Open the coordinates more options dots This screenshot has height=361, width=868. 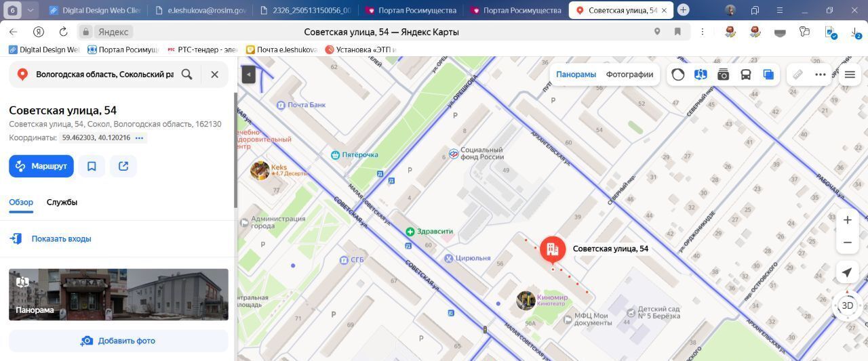coord(140,138)
